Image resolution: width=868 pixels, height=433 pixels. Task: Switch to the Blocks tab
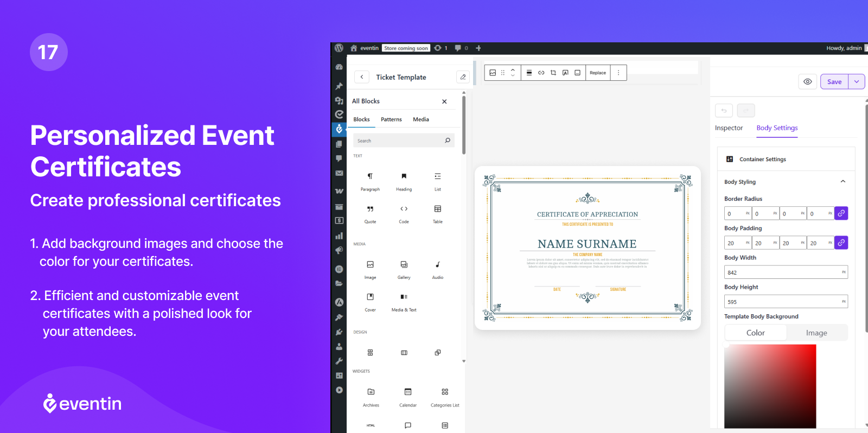(361, 119)
